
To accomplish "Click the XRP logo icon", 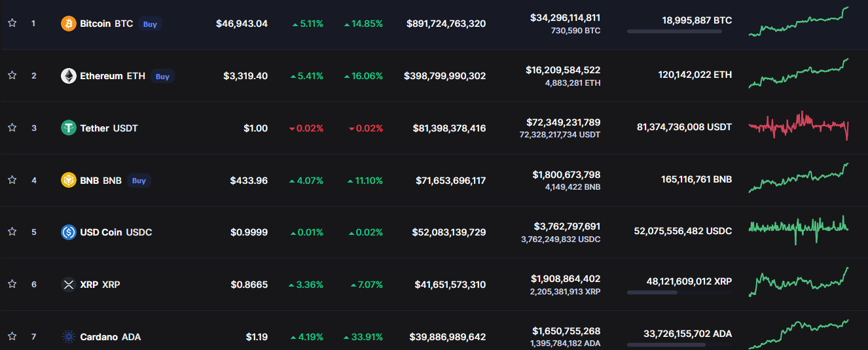I will click(68, 285).
